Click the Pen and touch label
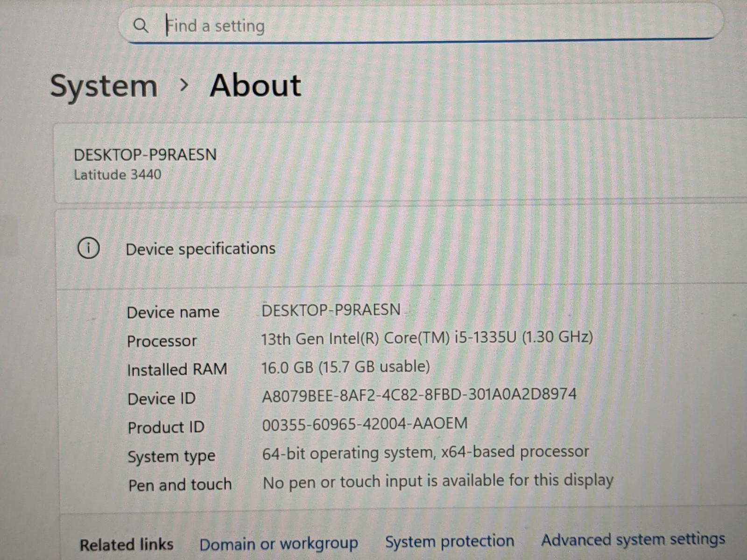 (180, 485)
